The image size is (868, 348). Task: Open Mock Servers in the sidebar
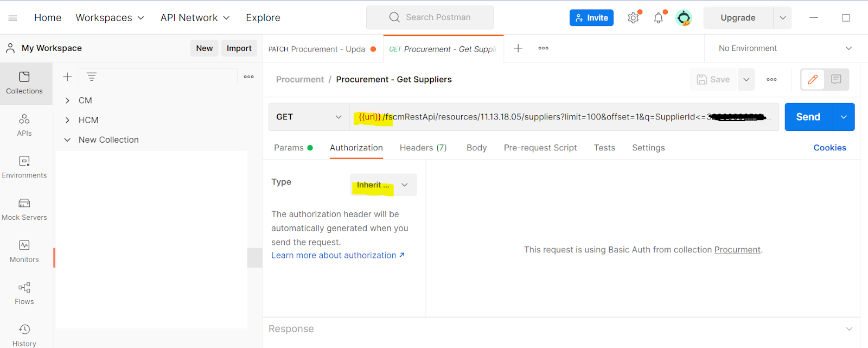click(x=24, y=210)
